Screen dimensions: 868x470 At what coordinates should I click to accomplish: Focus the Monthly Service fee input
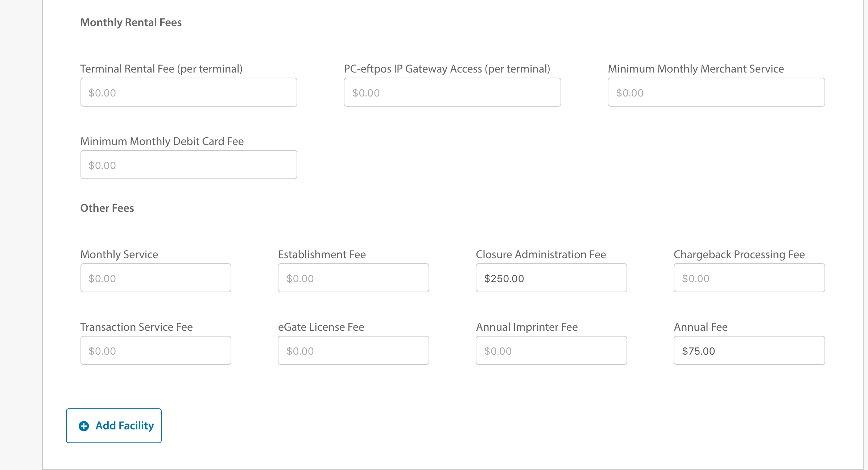coord(156,278)
